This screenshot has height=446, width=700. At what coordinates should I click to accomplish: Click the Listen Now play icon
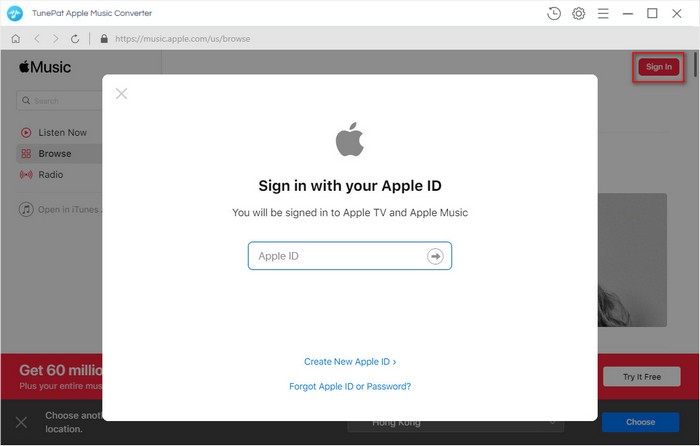click(x=26, y=133)
